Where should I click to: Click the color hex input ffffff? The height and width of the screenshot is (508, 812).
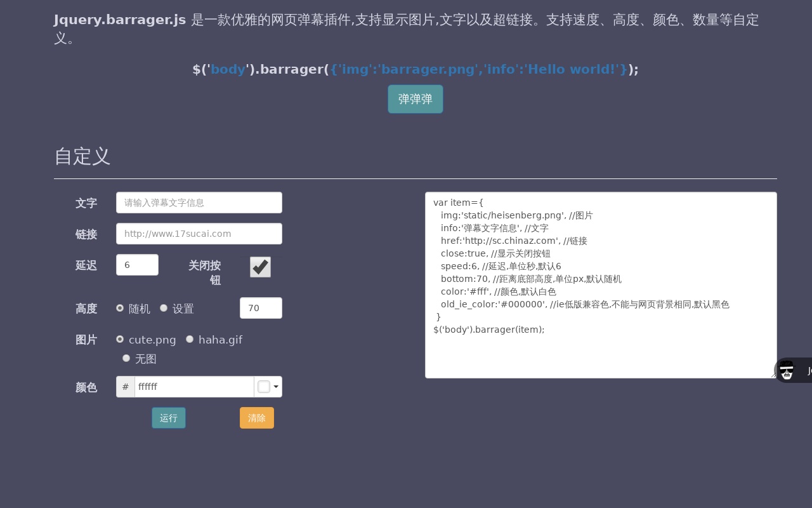pos(194,387)
